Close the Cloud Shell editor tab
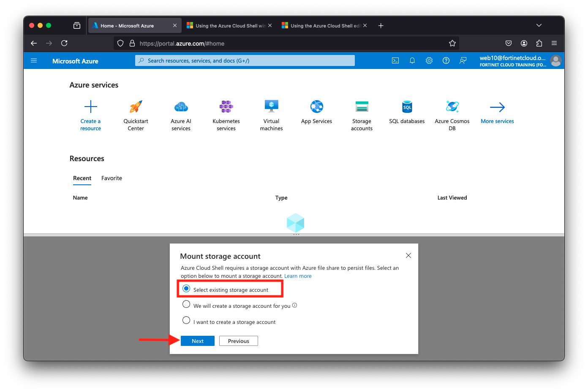The height and width of the screenshot is (392, 588). tap(365, 25)
